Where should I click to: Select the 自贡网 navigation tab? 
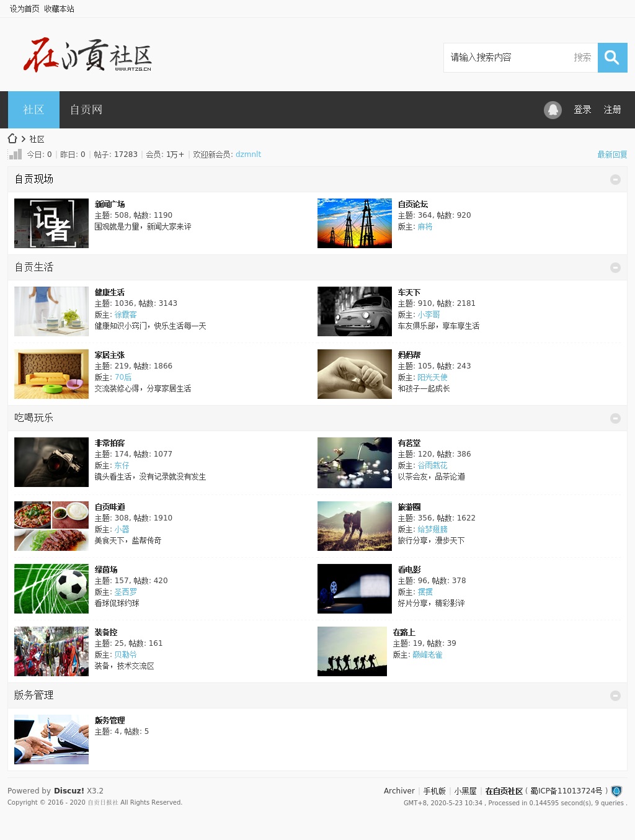coord(86,110)
